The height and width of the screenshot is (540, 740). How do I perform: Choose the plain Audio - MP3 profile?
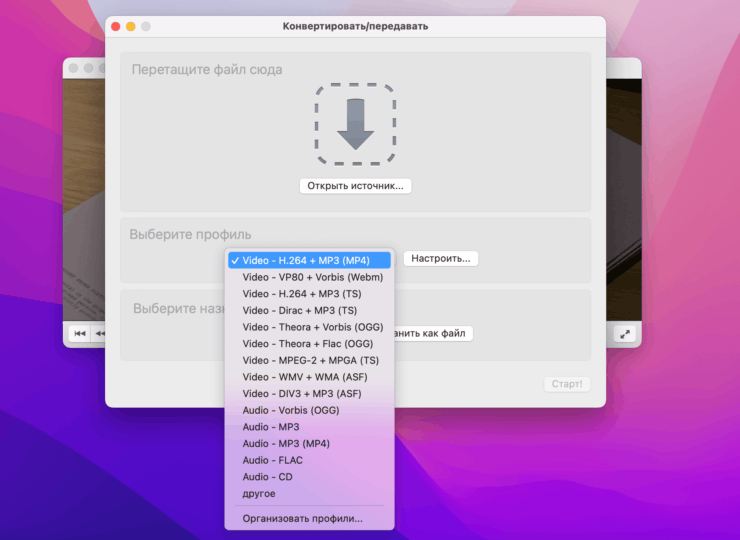[x=309, y=427]
